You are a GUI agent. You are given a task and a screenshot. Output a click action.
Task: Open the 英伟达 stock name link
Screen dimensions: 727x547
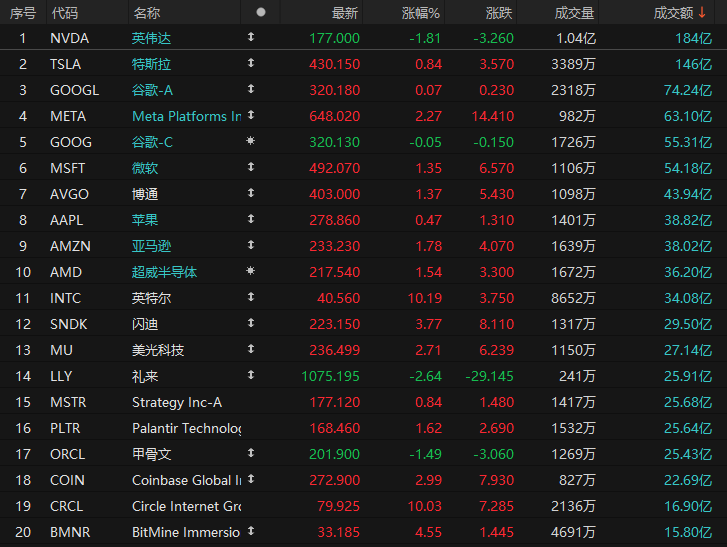pos(152,37)
